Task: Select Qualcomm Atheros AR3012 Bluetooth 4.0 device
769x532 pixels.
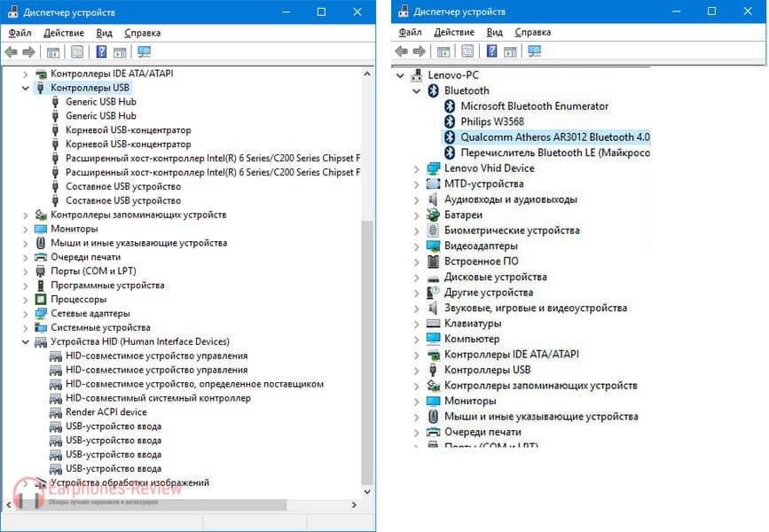Action: coord(554,137)
